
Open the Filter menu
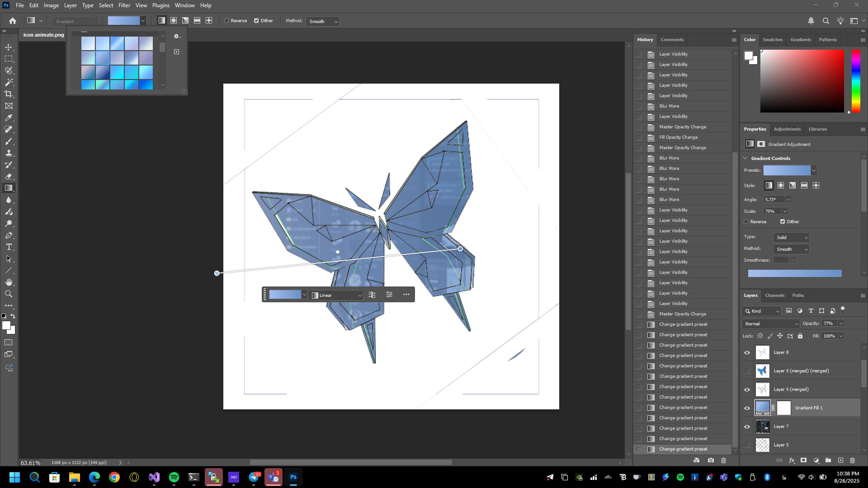click(x=124, y=5)
